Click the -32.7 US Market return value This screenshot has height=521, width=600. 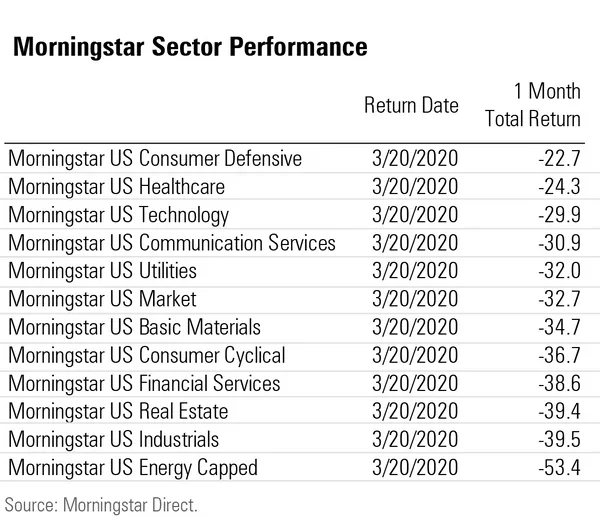(x=558, y=299)
